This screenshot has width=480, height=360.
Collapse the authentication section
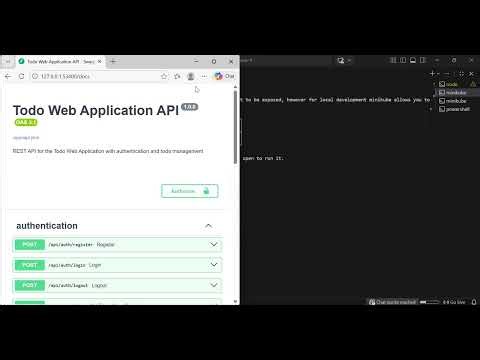208,226
